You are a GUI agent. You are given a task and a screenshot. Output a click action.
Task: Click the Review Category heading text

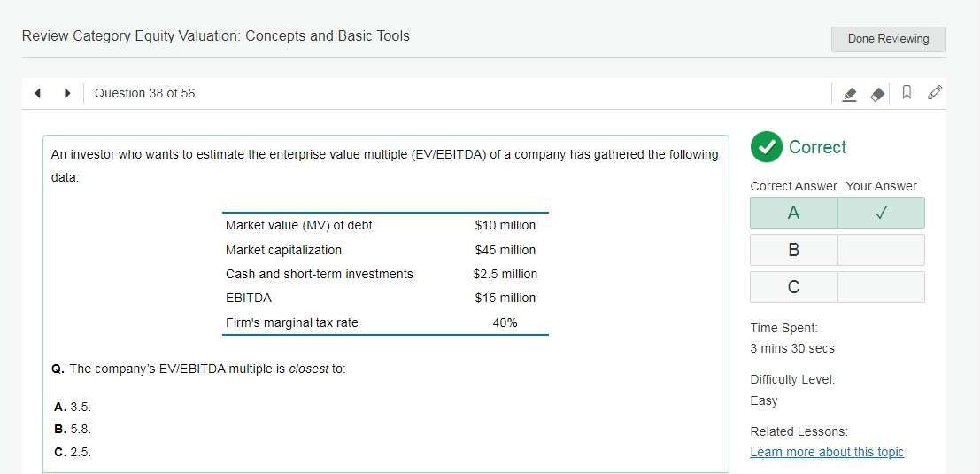216,35
